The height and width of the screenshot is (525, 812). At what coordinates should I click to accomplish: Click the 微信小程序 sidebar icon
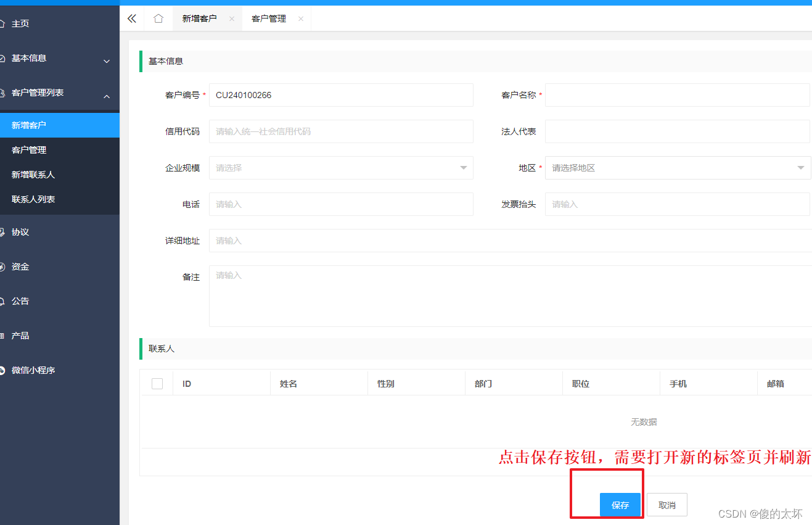2,371
